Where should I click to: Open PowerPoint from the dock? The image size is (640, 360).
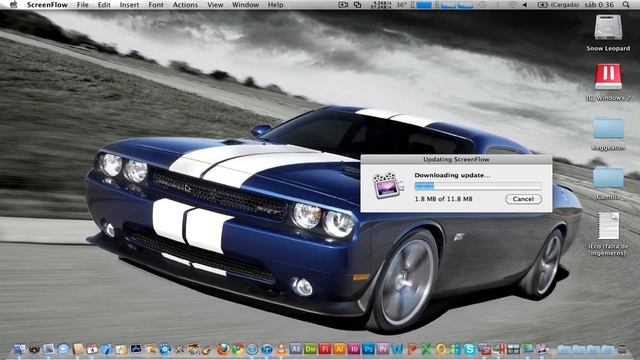412,349
